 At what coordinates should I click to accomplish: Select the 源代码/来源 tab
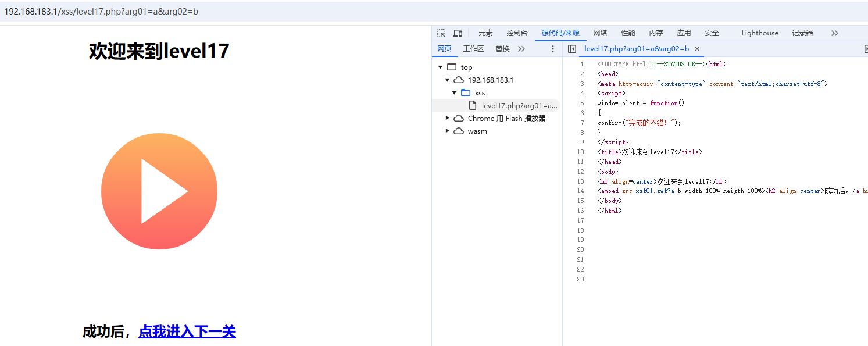coord(560,33)
